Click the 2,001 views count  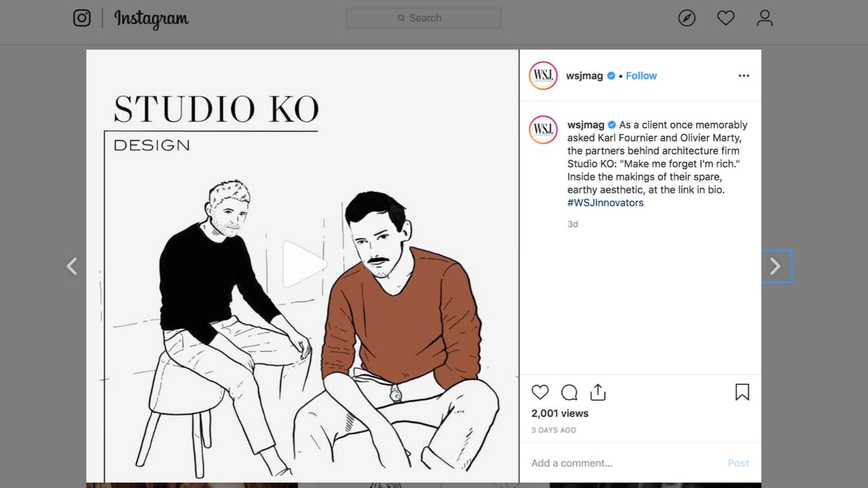(x=560, y=413)
